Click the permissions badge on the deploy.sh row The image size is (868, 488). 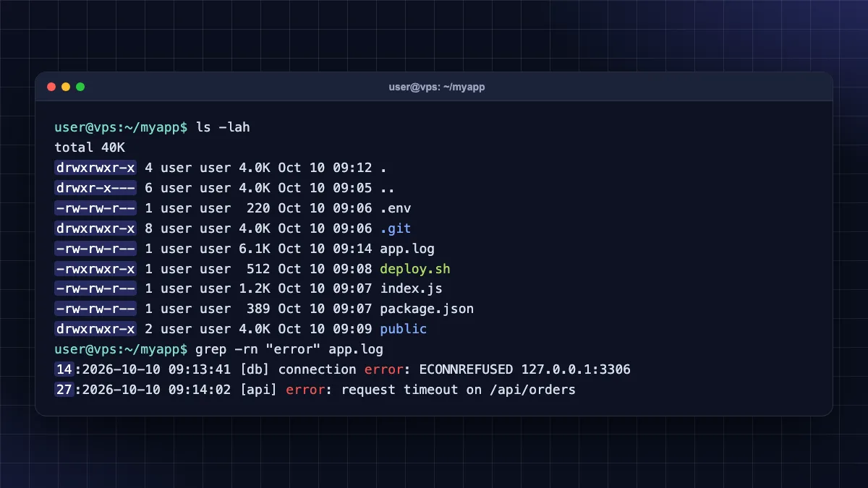(x=95, y=269)
